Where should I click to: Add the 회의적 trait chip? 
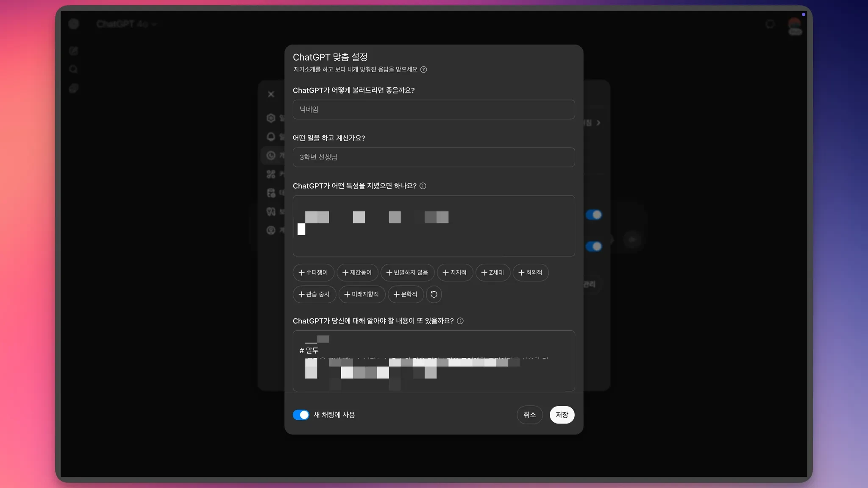[x=531, y=273]
